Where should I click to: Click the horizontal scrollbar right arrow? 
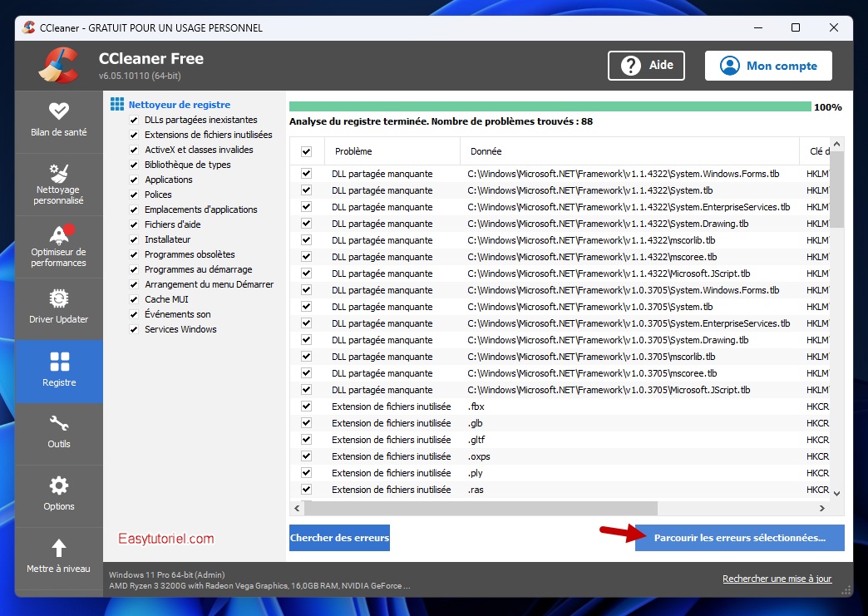822,508
